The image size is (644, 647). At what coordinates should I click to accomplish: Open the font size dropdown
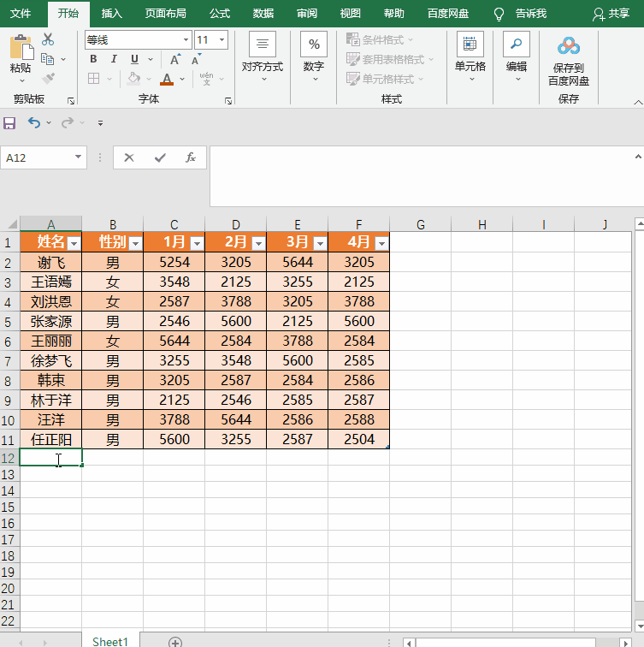click(222, 40)
